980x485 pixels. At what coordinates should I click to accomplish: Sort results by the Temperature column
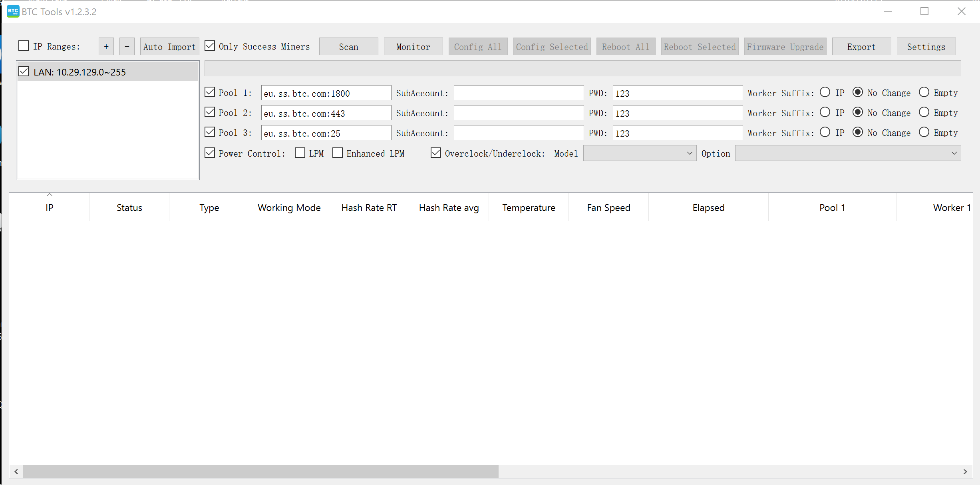tap(529, 207)
